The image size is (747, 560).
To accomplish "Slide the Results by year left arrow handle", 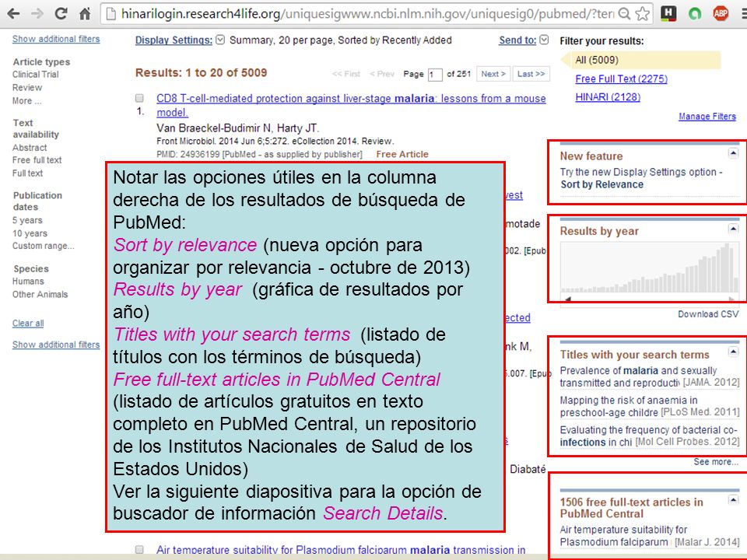I will tap(567, 299).
